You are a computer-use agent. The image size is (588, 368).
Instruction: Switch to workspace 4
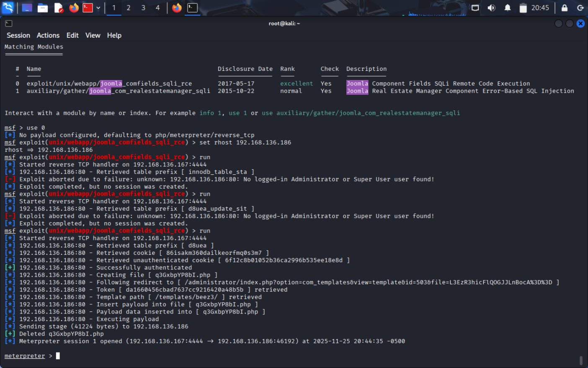tap(157, 8)
